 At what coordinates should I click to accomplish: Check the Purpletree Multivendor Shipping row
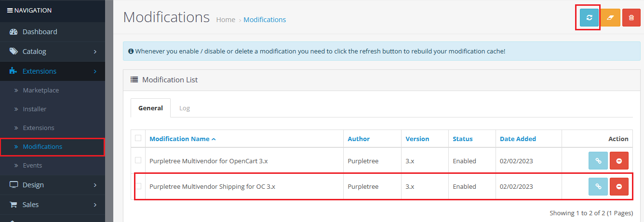tap(138, 186)
